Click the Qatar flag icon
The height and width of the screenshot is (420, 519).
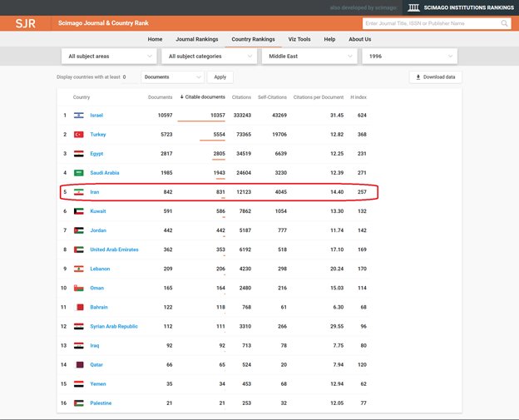pyautogui.click(x=79, y=365)
